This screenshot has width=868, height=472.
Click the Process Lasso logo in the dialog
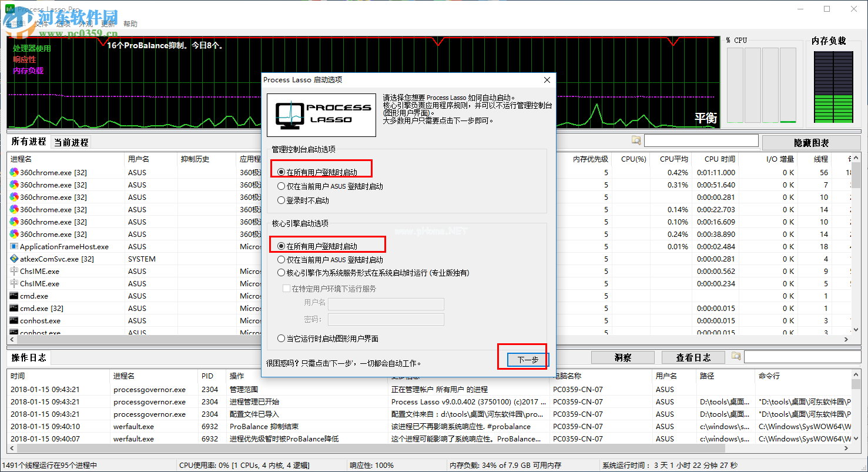(x=321, y=115)
